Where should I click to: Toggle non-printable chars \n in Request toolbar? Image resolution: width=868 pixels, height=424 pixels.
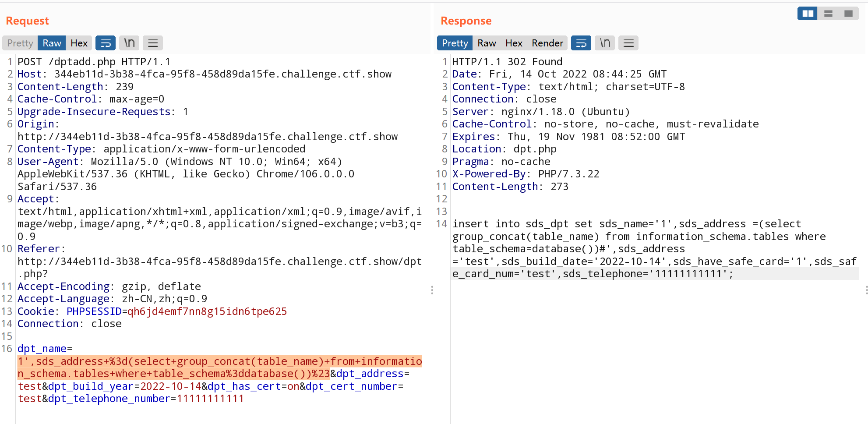129,43
